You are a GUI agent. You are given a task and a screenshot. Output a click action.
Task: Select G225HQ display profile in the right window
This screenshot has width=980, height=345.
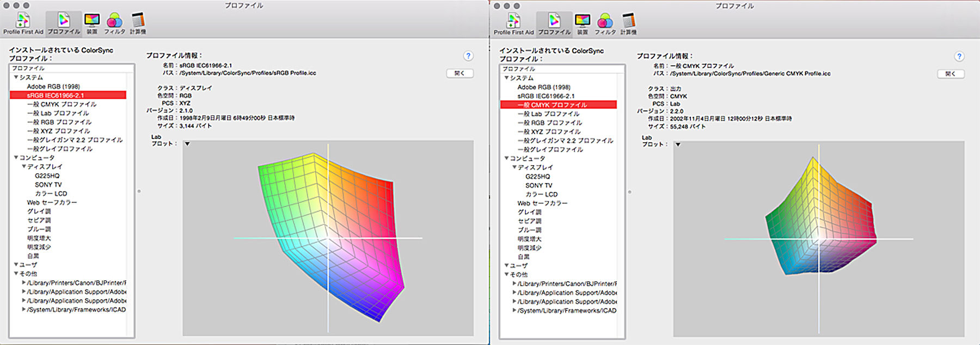[x=538, y=177]
